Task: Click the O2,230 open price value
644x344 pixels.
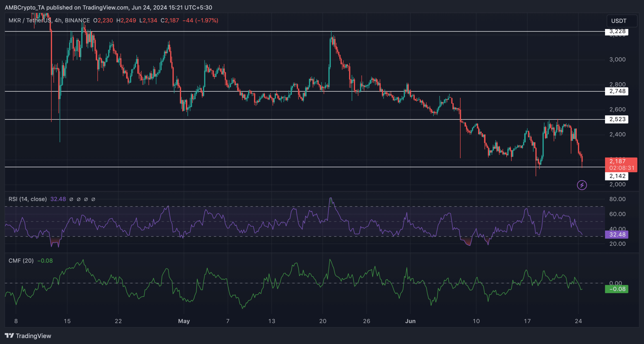Action: (103, 20)
